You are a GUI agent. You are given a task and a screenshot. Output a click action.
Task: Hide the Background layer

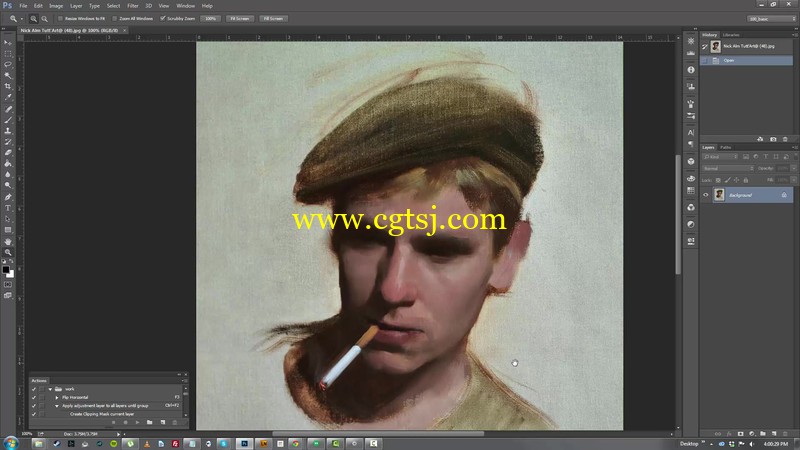706,195
